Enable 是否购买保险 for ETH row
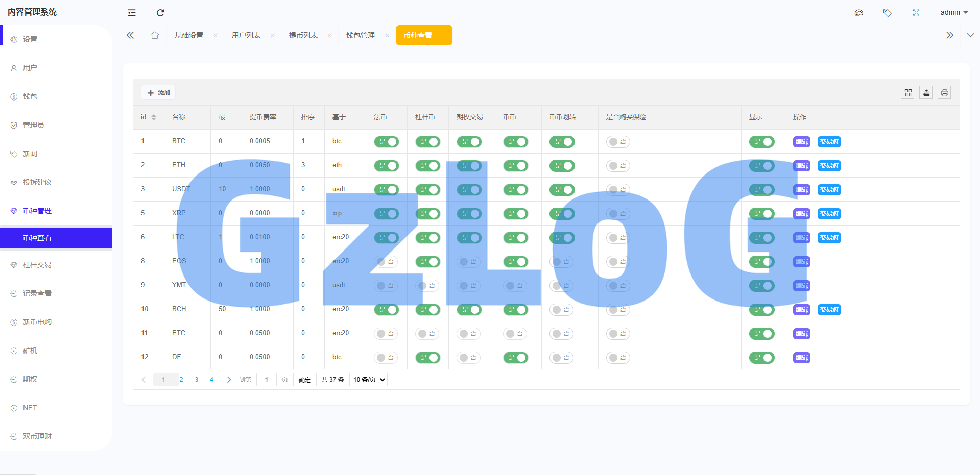Image resolution: width=980 pixels, height=475 pixels. pos(618,166)
